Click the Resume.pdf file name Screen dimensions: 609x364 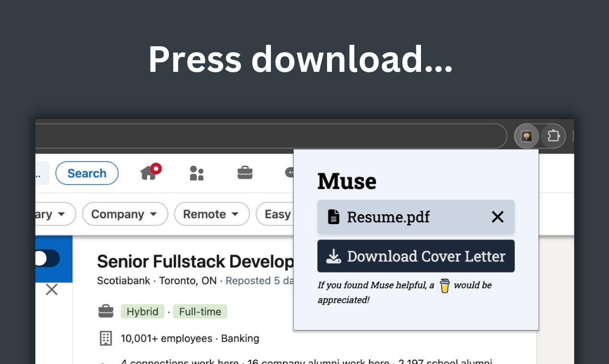point(388,217)
